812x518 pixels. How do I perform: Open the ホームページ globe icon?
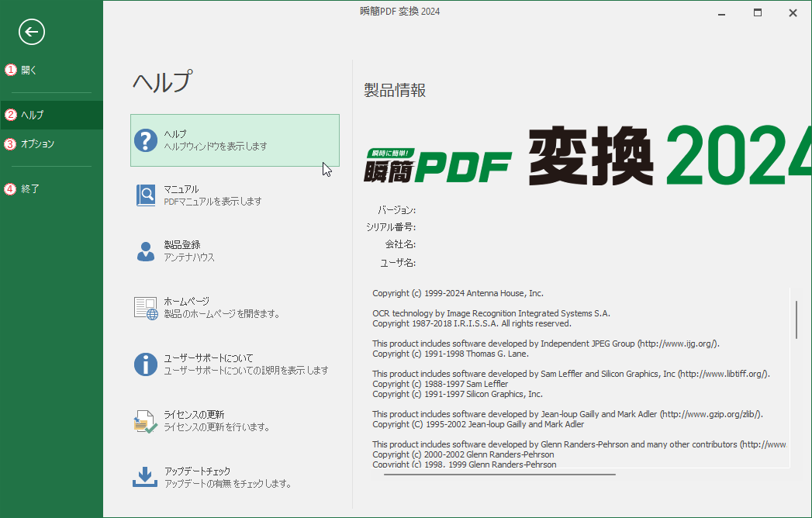146,308
